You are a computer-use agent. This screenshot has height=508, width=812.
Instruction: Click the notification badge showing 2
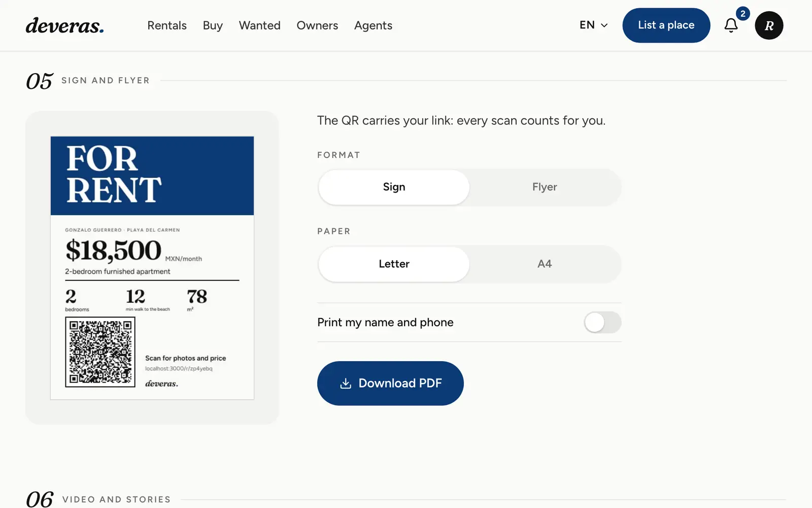coord(743,14)
